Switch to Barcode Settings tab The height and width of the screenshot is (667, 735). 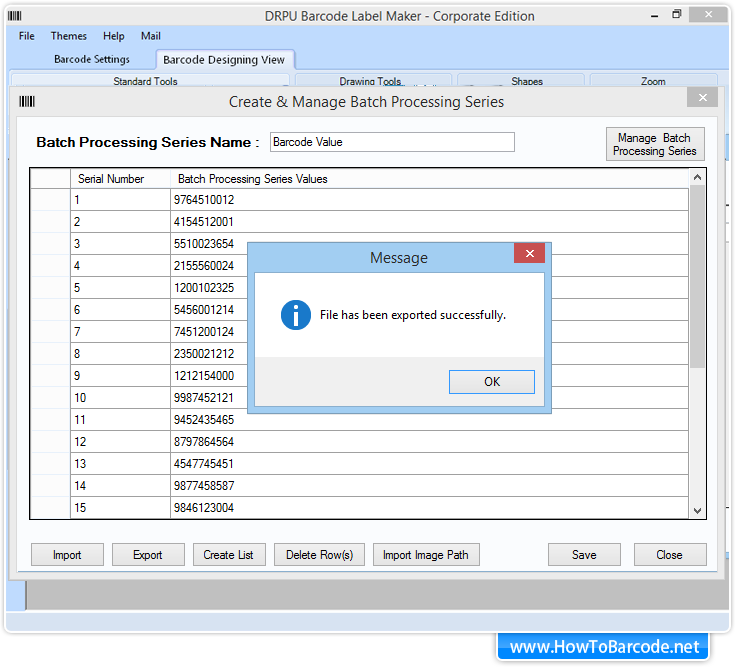pyautogui.click(x=92, y=59)
